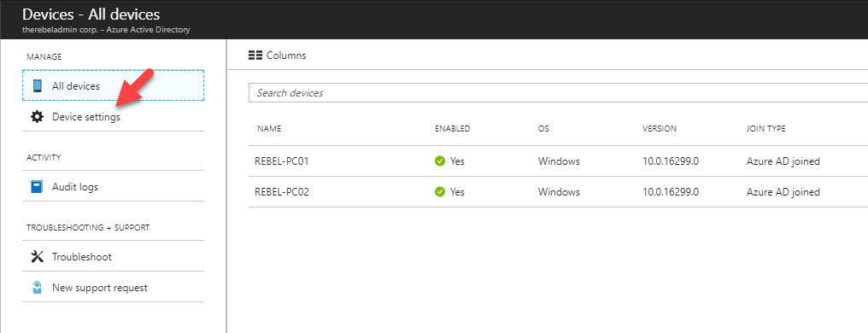Viewport: 868px width, 333px height.
Task: Select the REBEL-PC01 device name
Action: tap(281, 161)
